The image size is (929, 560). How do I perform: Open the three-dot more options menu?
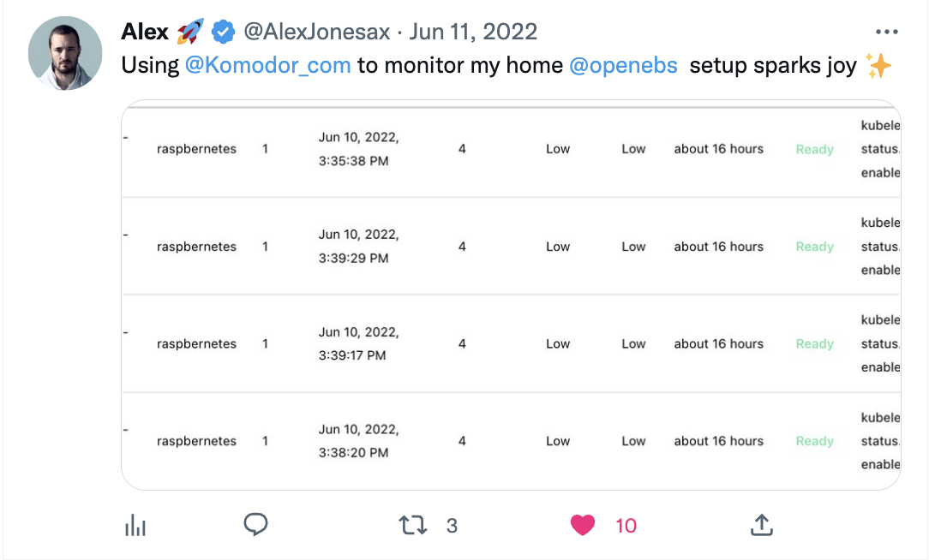886,32
